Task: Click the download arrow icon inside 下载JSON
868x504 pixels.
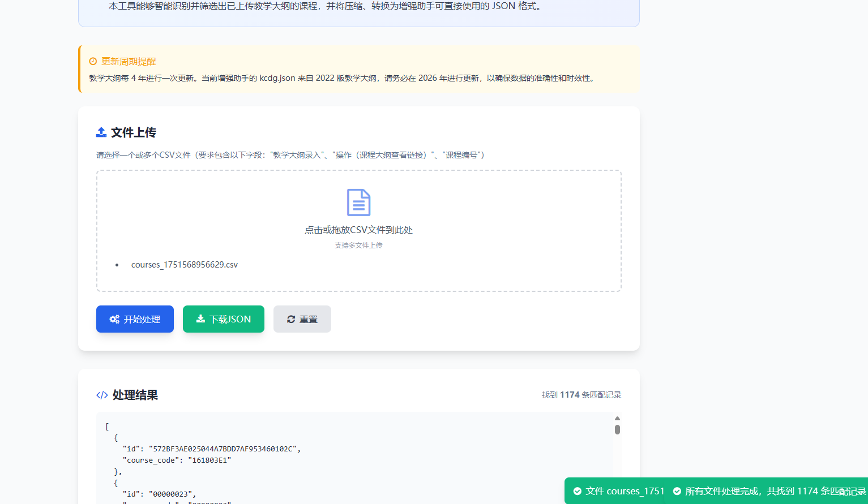Action: pyautogui.click(x=200, y=319)
